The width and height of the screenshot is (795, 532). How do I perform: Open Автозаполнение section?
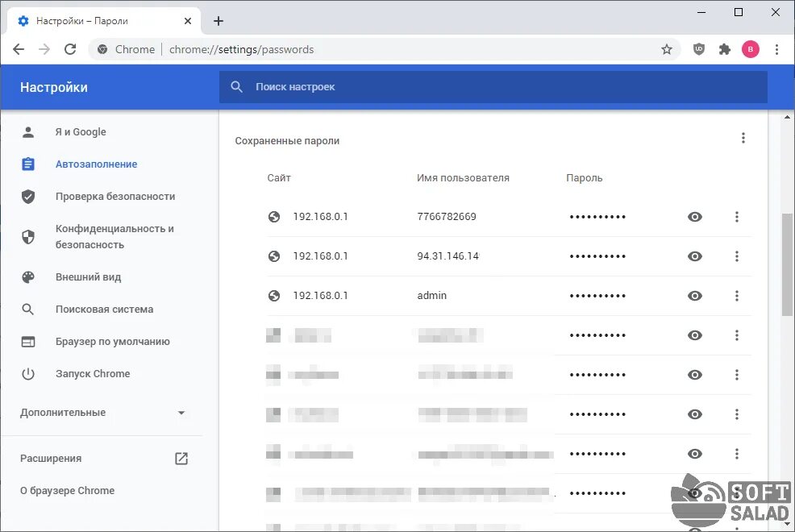click(x=96, y=164)
